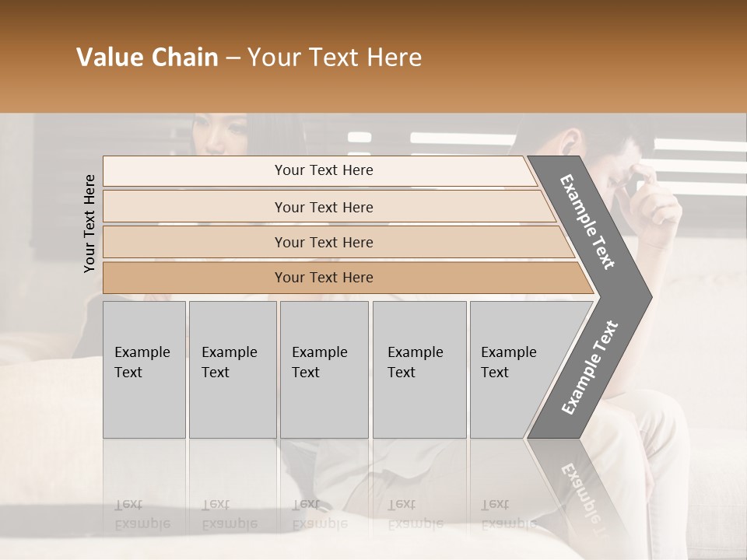Click the darkest bottom "Your Text Here" bar
This screenshot has width=747, height=560.
click(323, 278)
